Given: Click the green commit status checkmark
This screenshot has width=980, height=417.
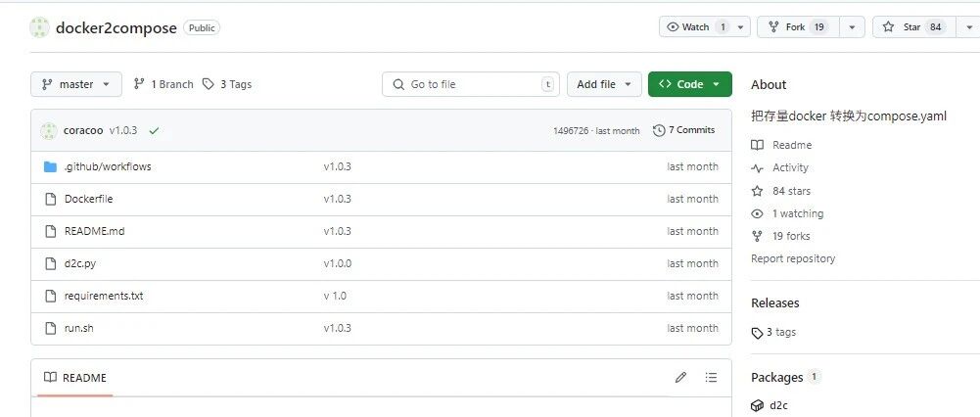Looking at the screenshot, I should (154, 130).
